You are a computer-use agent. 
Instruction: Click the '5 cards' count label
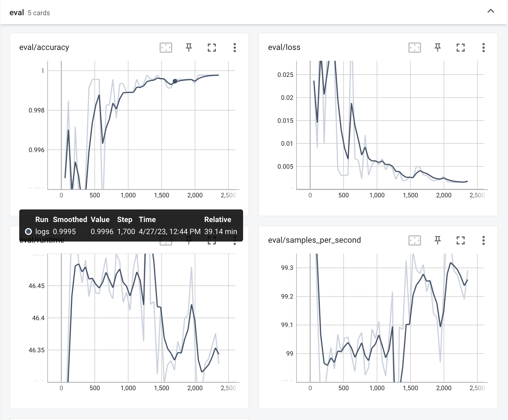[39, 13]
